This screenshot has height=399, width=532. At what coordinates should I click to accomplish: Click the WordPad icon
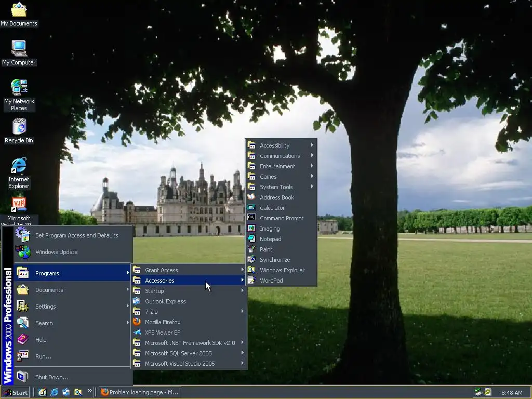[251, 280]
